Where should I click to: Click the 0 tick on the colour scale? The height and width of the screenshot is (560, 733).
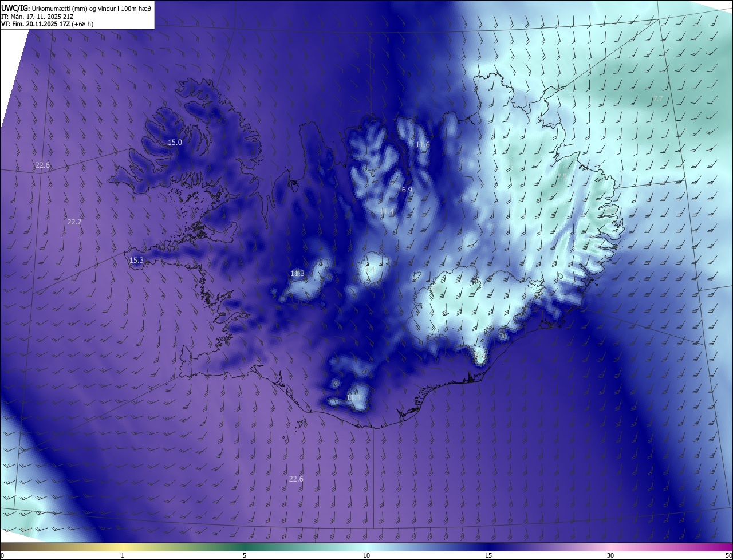(x=2, y=555)
